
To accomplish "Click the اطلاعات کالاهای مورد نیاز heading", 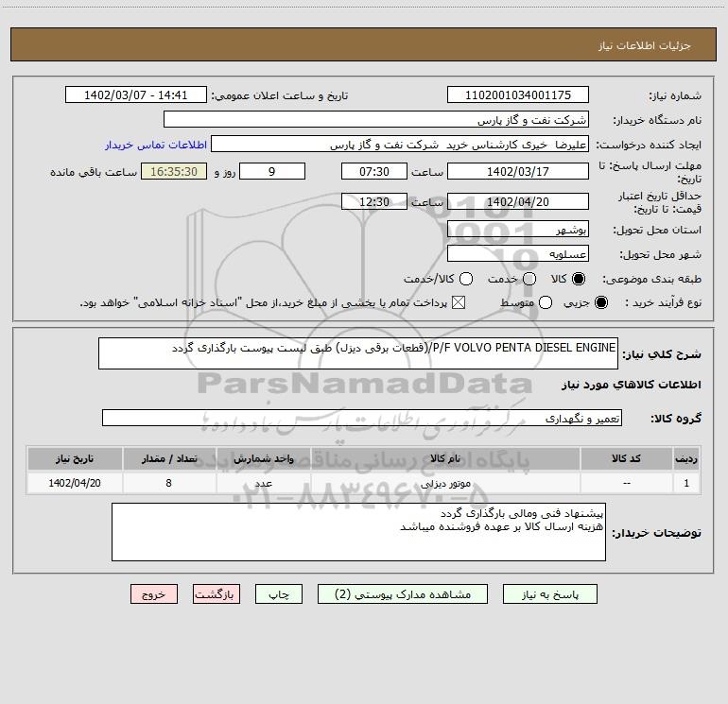I will pyautogui.click(x=632, y=385).
